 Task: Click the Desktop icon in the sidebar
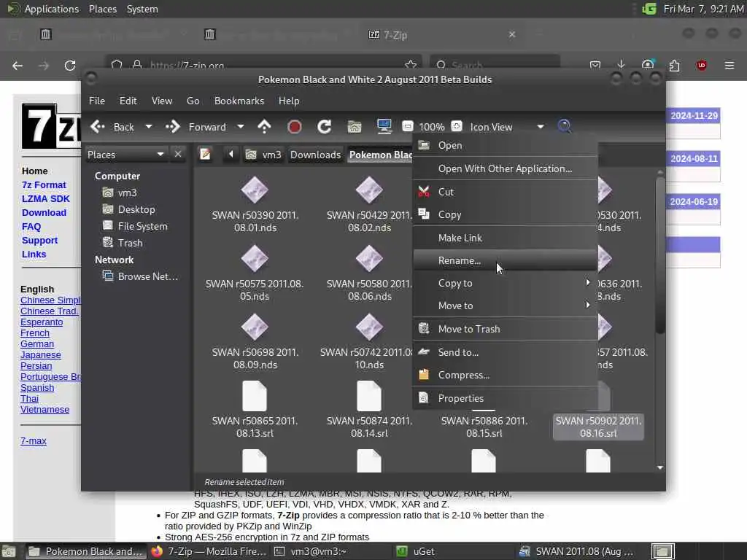tap(108, 209)
